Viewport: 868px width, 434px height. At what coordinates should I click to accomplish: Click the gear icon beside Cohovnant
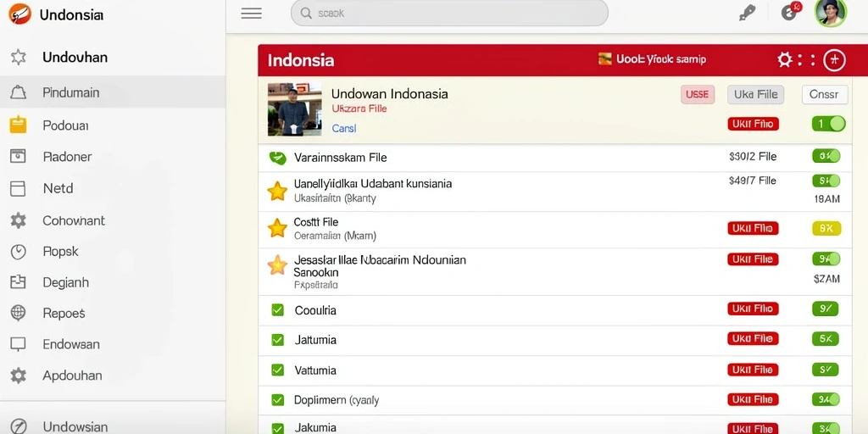coord(19,220)
